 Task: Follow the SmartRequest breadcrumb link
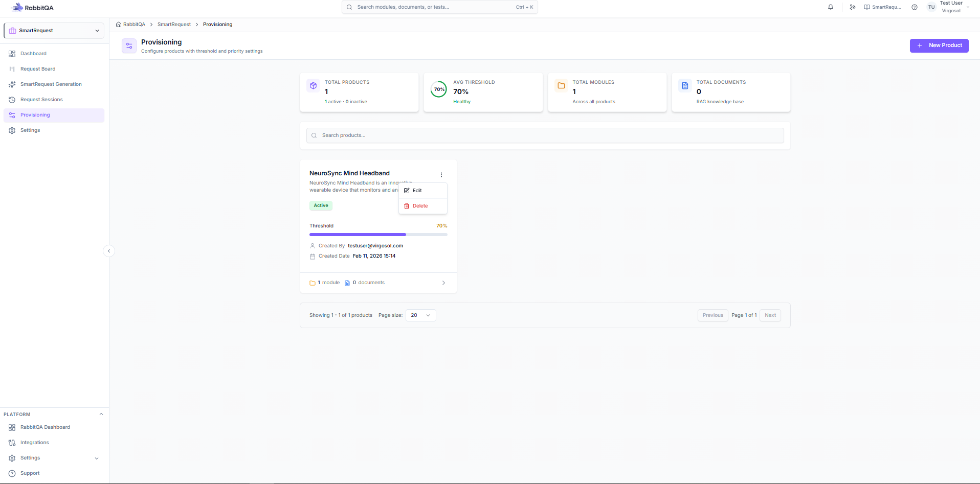point(174,25)
